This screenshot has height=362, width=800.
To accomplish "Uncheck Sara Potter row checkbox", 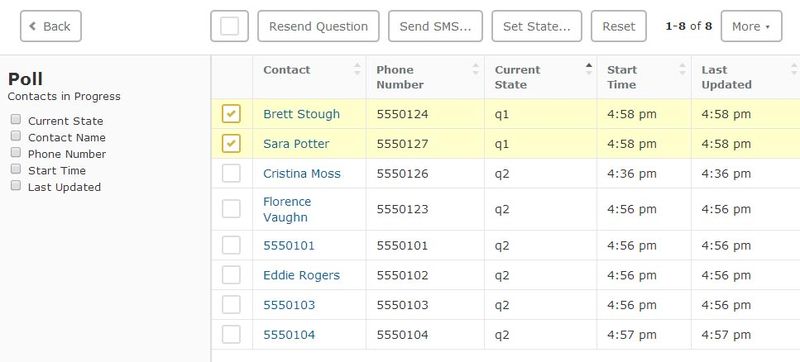I will pyautogui.click(x=231, y=144).
